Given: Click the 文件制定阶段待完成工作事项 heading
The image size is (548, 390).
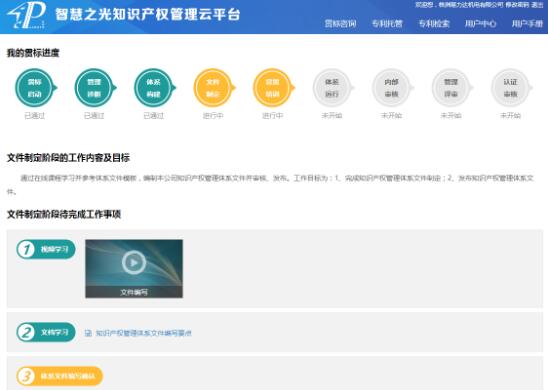Looking at the screenshot, I should pyautogui.click(x=64, y=214).
